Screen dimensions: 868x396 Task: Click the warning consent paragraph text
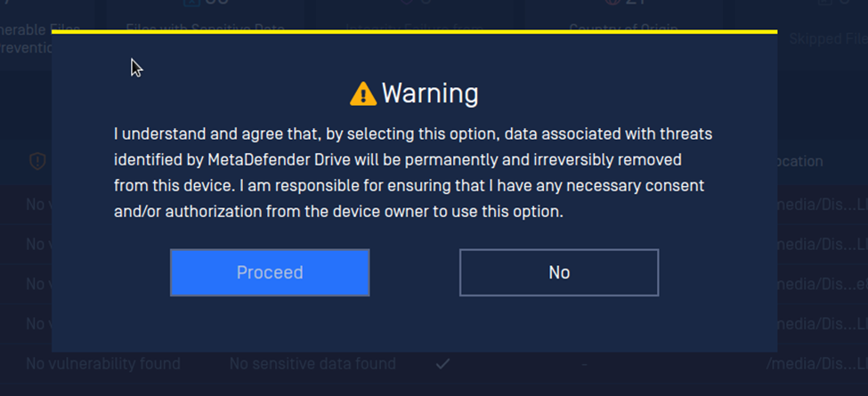click(413, 174)
